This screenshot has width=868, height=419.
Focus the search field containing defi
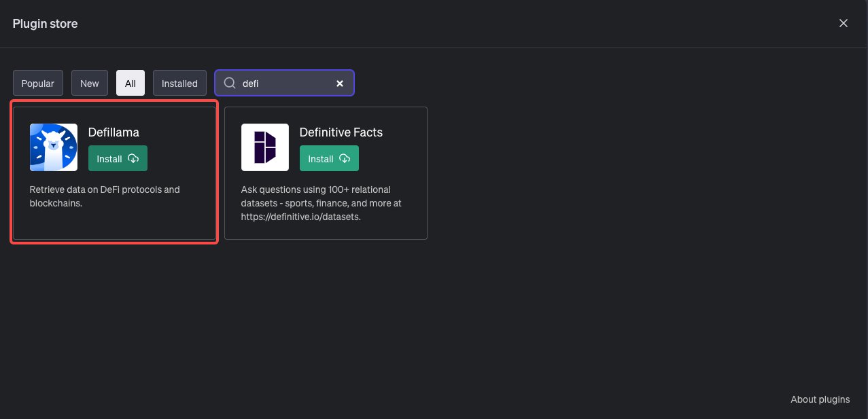click(x=284, y=83)
